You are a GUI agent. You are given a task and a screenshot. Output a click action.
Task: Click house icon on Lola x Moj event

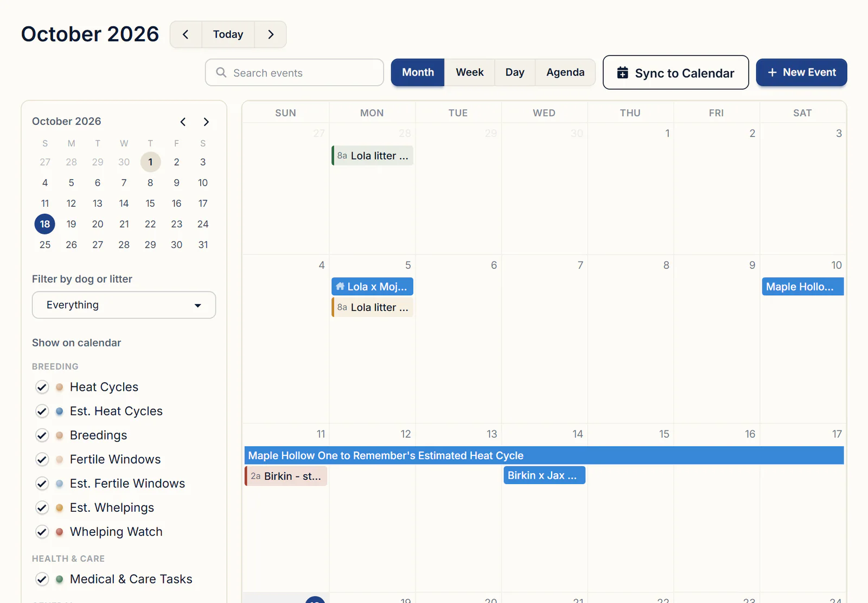click(x=340, y=286)
